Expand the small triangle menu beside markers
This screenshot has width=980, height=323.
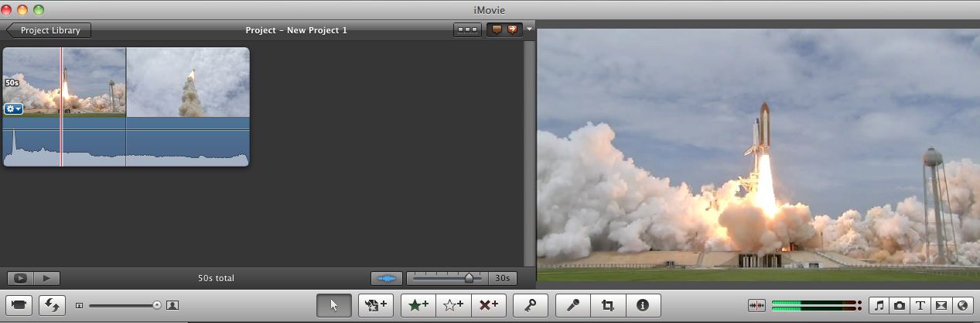(529, 29)
